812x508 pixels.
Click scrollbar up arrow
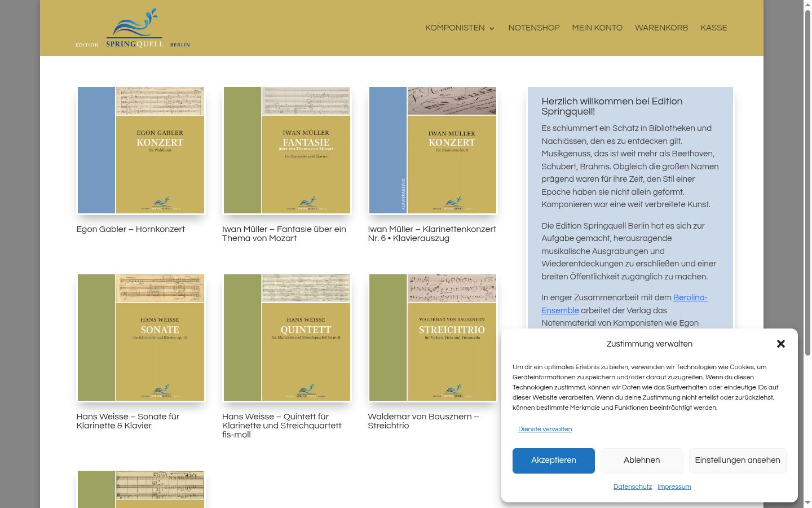pos(807,5)
